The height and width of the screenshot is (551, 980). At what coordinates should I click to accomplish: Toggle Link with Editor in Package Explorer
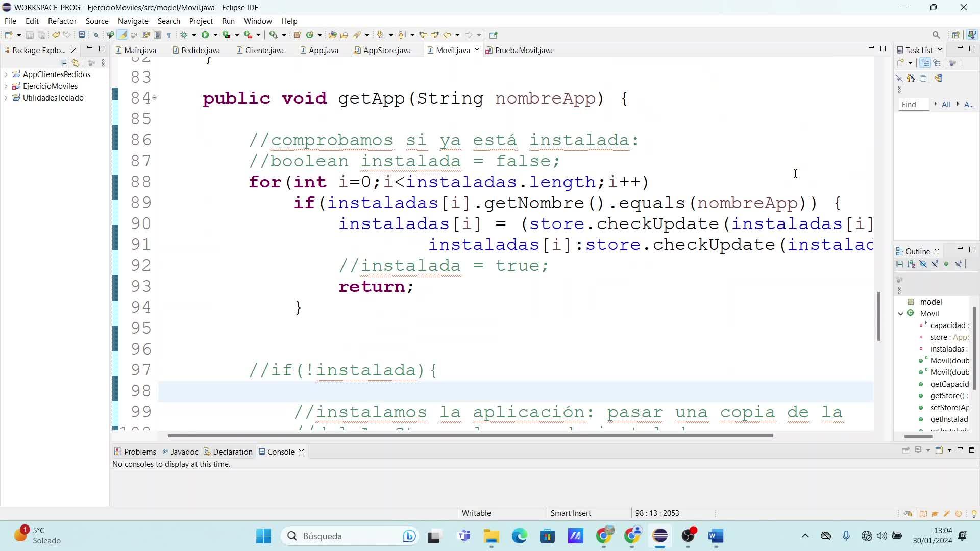(76, 63)
